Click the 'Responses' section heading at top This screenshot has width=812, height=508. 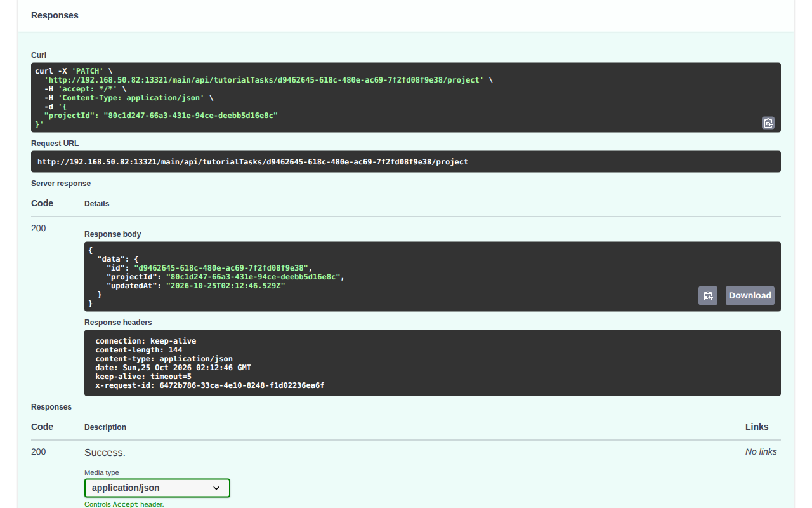[55, 15]
